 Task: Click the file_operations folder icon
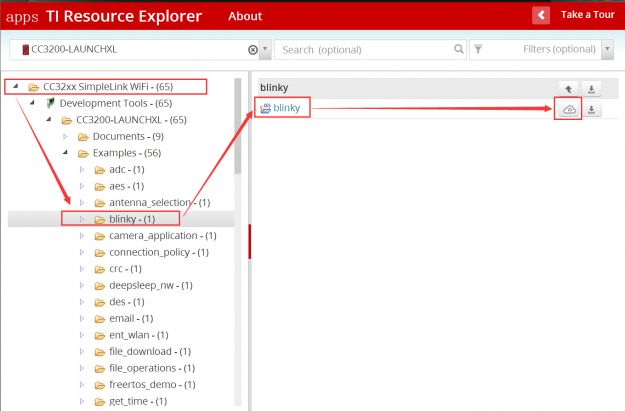100,369
